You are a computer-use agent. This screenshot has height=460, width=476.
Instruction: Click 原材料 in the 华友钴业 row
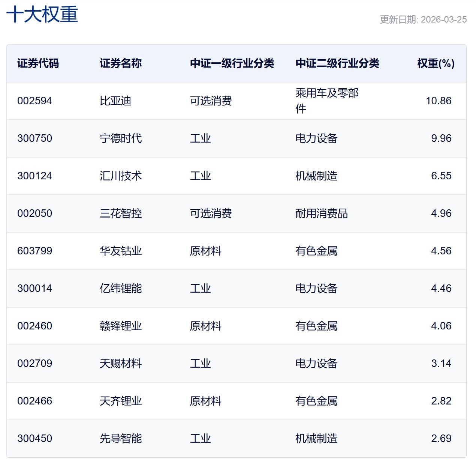[206, 251]
